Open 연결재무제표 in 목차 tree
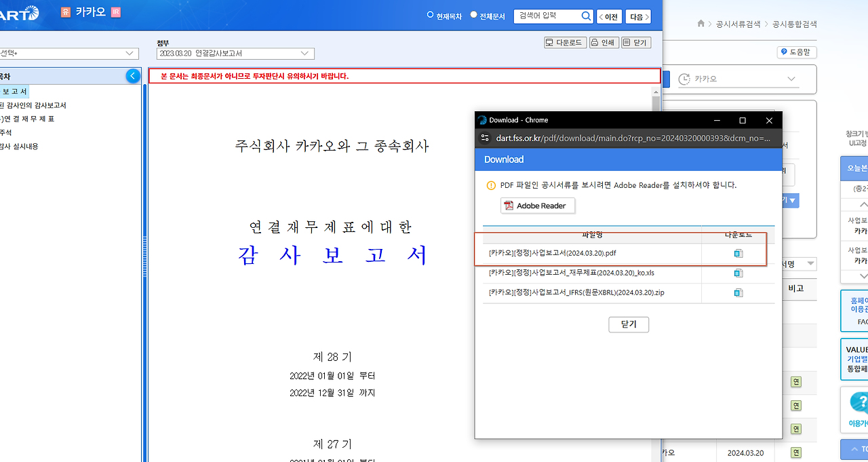 click(28, 119)
